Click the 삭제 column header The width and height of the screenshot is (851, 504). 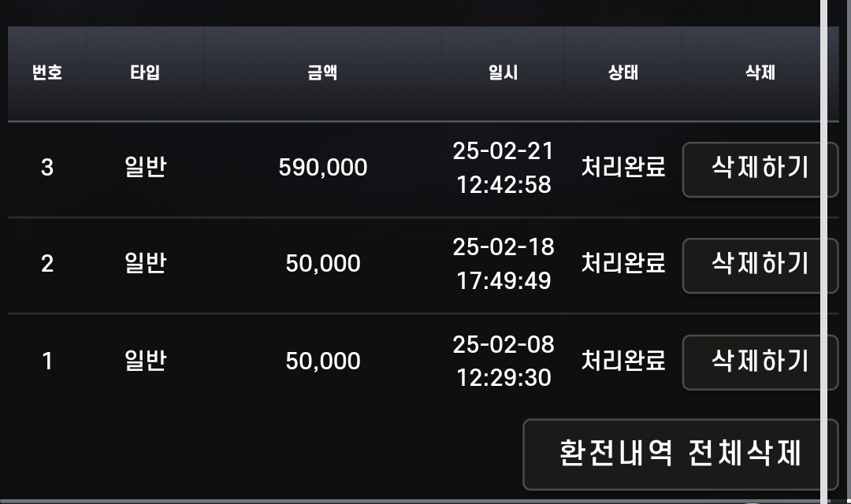760,73
